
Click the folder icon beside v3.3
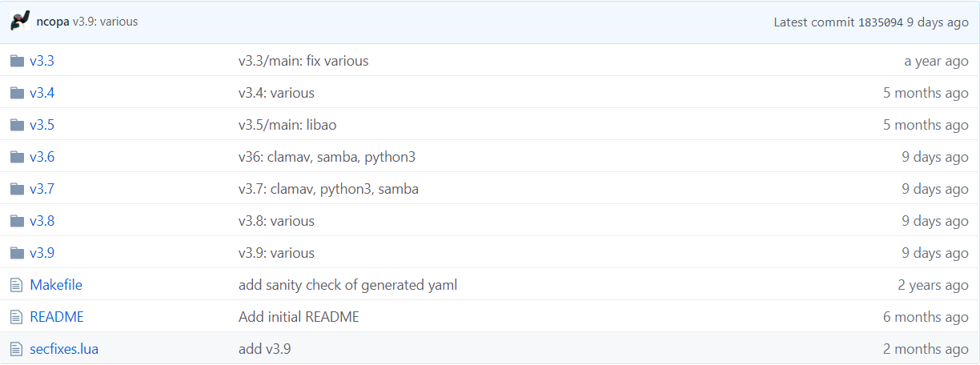pos(17,61)
